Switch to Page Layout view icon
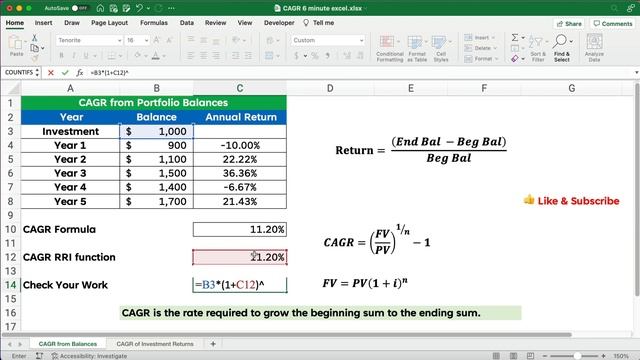The height and width of the screenshot is (360, 640). pos(513,356)
